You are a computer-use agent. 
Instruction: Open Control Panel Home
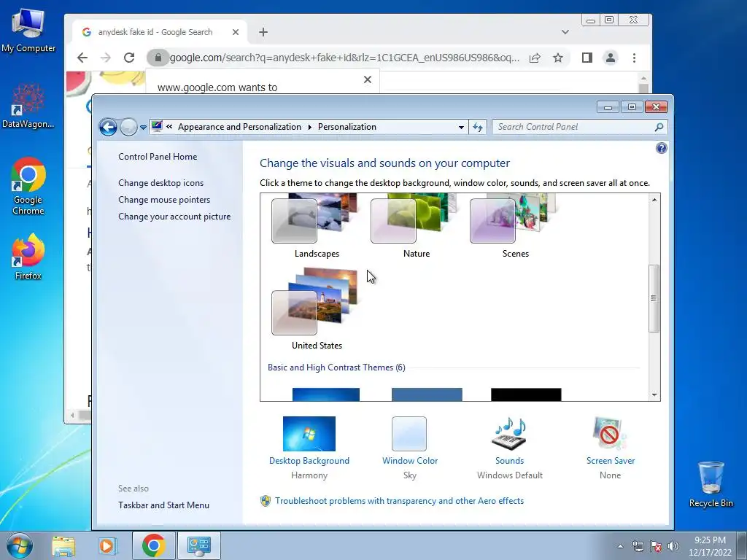pos(158,157)
